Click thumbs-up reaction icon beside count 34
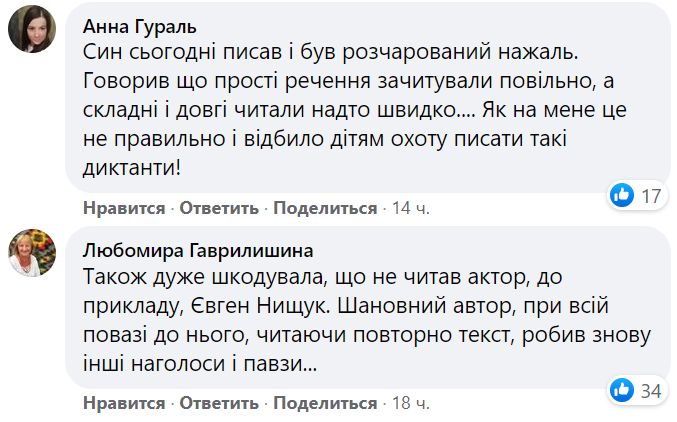The height and width of the screenshot is (422, 677). (x=622, y=391)
